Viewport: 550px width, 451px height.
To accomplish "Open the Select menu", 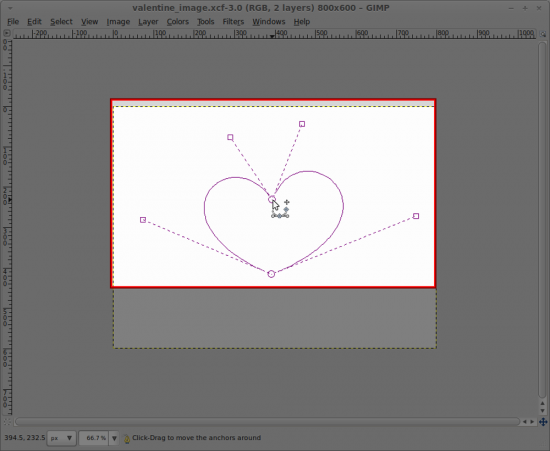I will point(61,22).
